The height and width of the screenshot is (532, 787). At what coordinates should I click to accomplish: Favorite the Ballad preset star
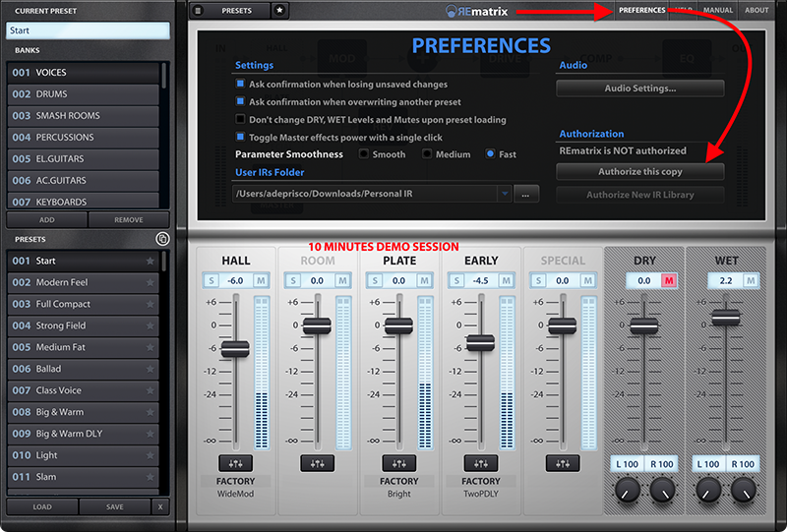150,369
